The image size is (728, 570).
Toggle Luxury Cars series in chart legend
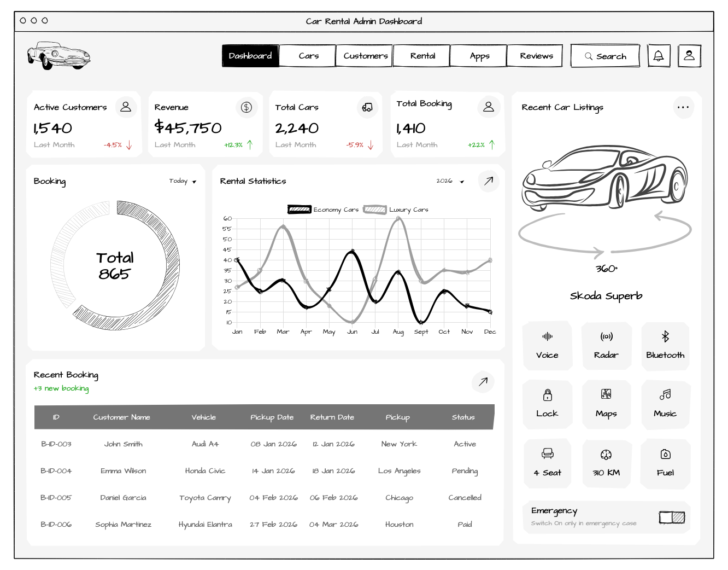tap(396, 210)
